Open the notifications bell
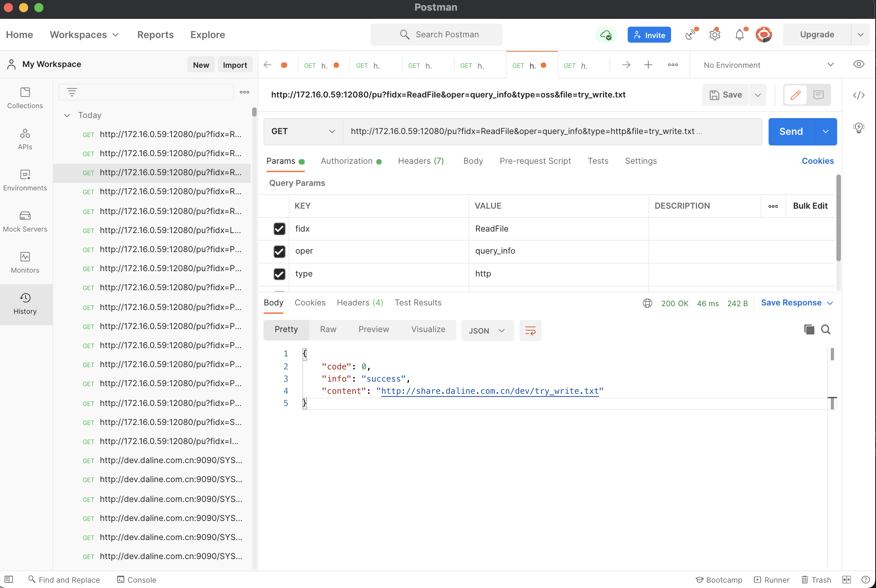Viewport: 876px width, 588px height. (740, 35)
